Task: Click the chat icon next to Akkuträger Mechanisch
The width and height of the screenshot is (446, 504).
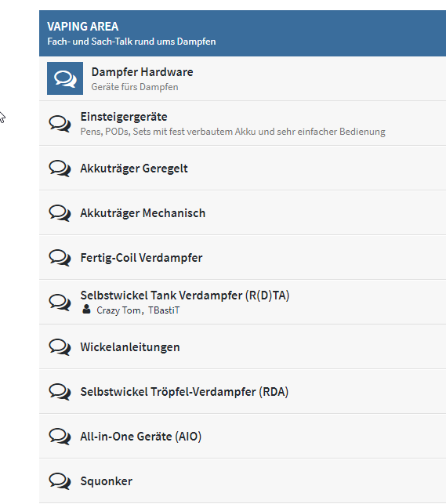Action: [x=60, y=213]
